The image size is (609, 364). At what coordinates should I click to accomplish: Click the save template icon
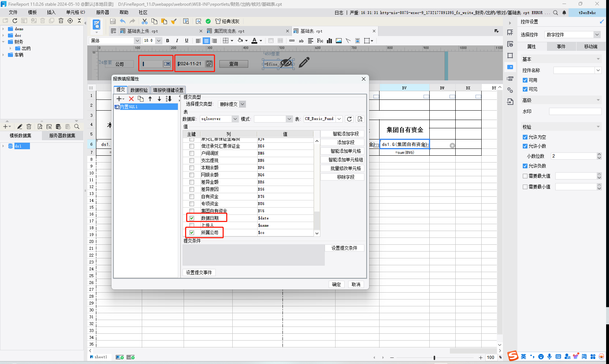[113, 21]
